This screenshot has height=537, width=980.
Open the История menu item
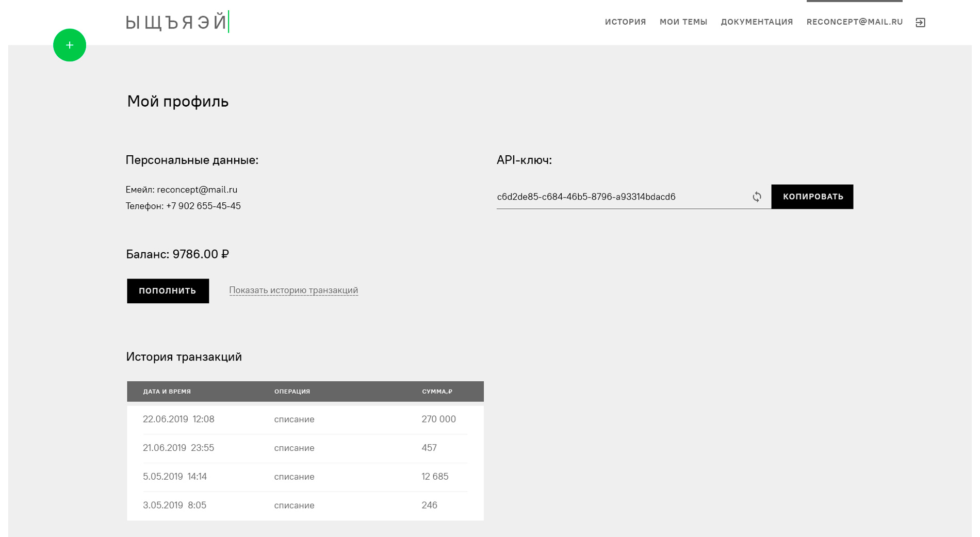pos(625,22)
